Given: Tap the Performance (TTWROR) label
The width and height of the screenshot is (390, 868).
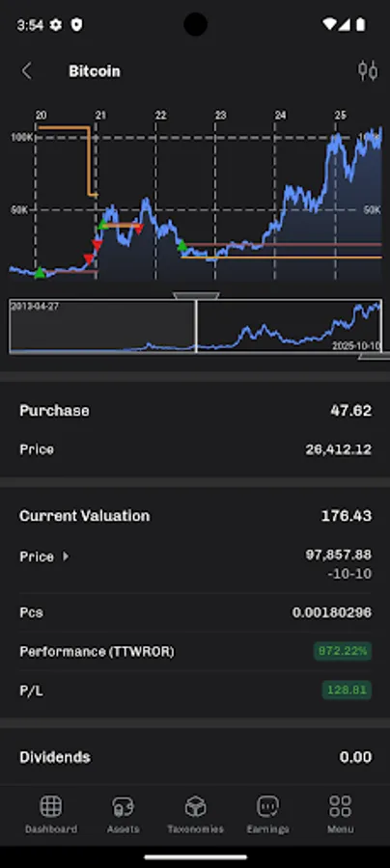Looking at the screenshot, I should [x=97, y=652].
